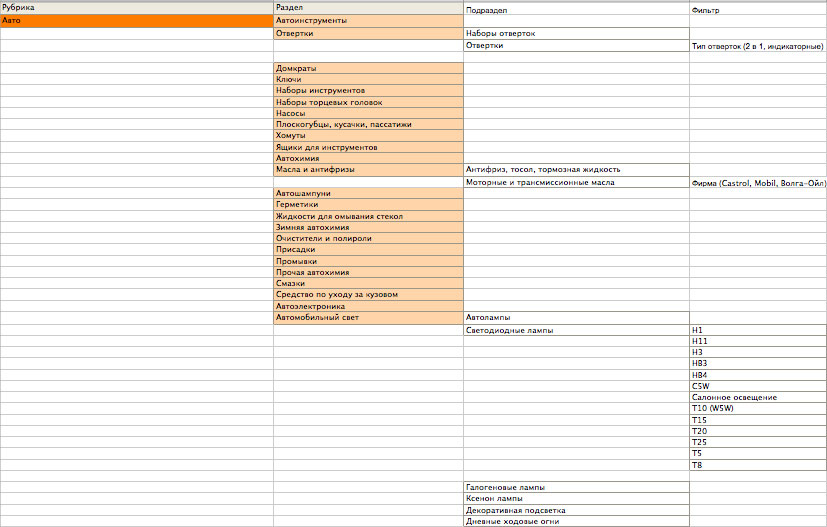
Task: Select the 'Наборы отверток' subsection cell
Action: (x=576, y=33)
